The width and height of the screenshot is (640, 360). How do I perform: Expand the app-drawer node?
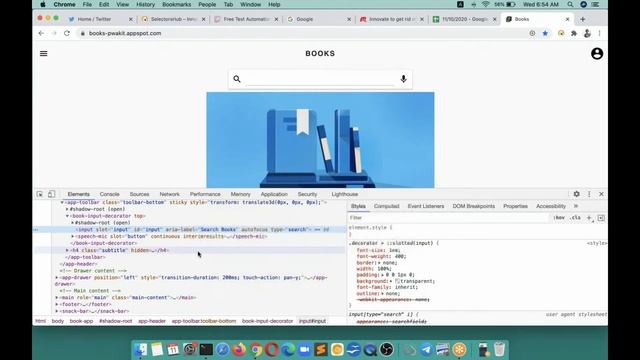pos(57,278)
